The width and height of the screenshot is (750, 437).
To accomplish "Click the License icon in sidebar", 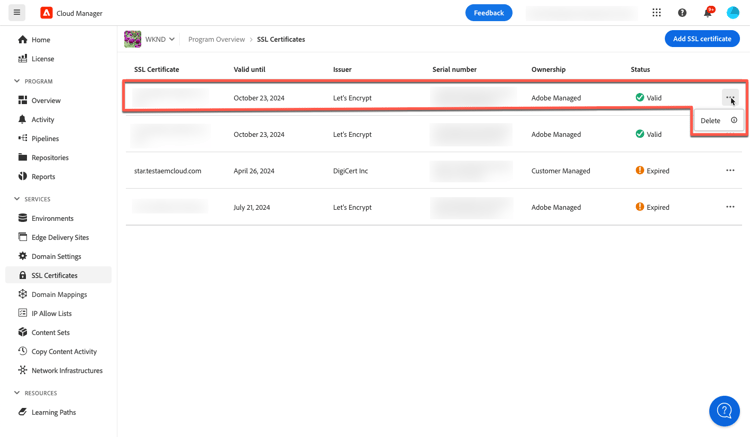I will [22, 59].
